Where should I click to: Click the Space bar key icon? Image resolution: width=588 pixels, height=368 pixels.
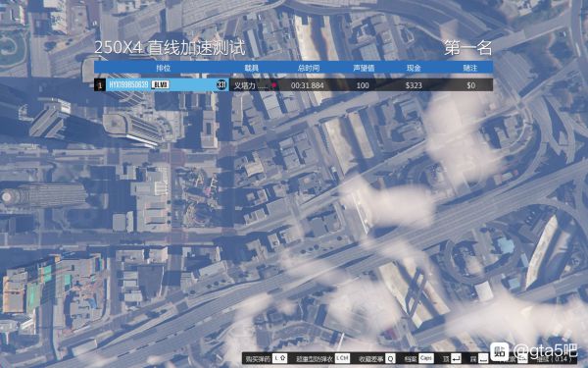tap(483, 358)
